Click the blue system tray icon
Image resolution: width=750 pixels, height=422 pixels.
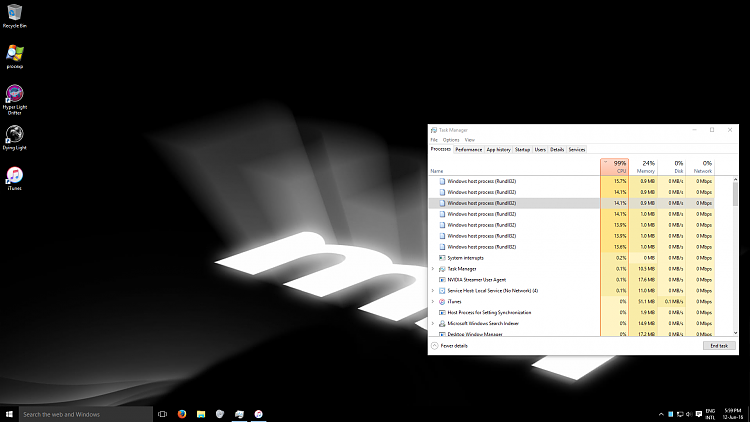671,414
